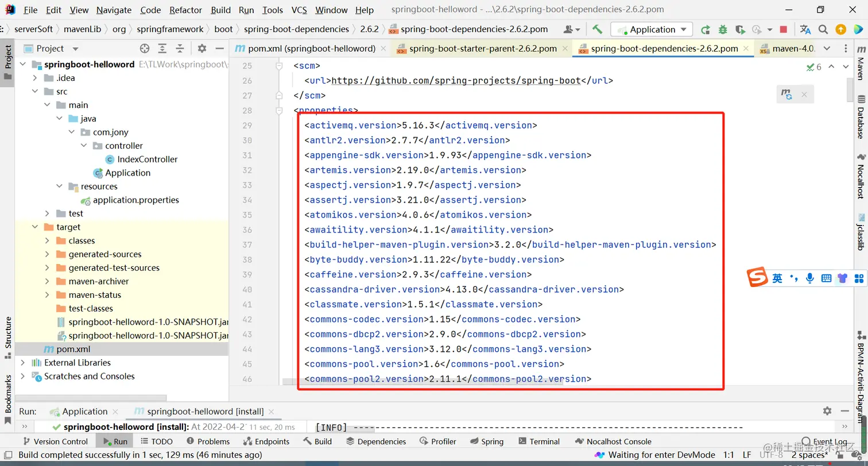The width and height of the screenshot is (868, 466).
Task: Select IndexController class in project tree
Action: click(148, 160)
